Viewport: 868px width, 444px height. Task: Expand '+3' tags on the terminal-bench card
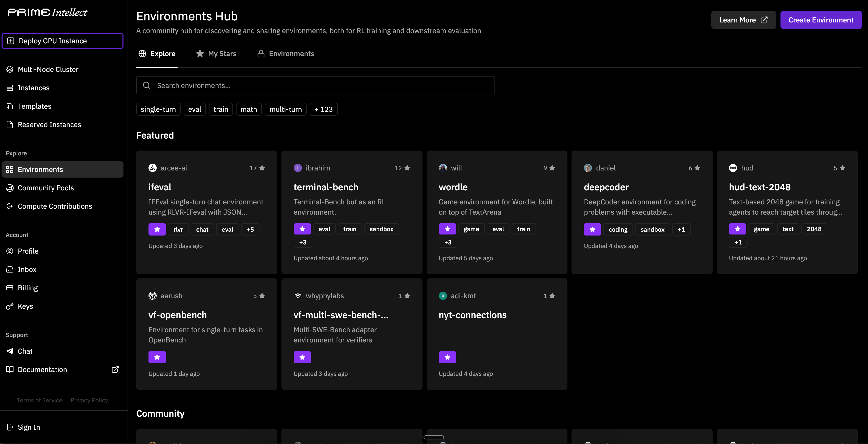point(303,242)
